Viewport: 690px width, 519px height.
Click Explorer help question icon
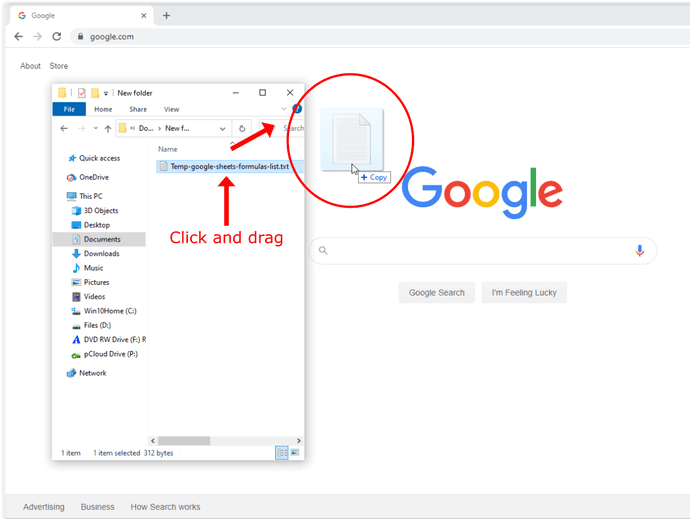(x=297, y=109)
